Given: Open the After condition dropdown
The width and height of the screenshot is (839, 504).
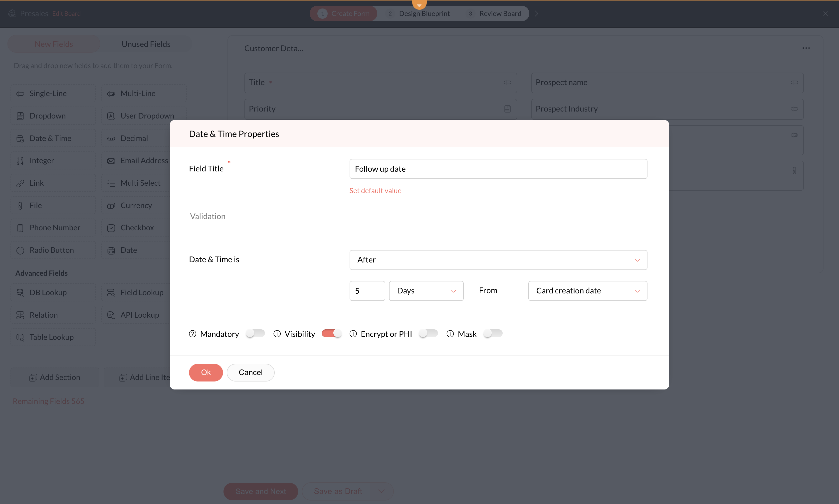Looking at the screenshot, I should [x=498, y=260].
